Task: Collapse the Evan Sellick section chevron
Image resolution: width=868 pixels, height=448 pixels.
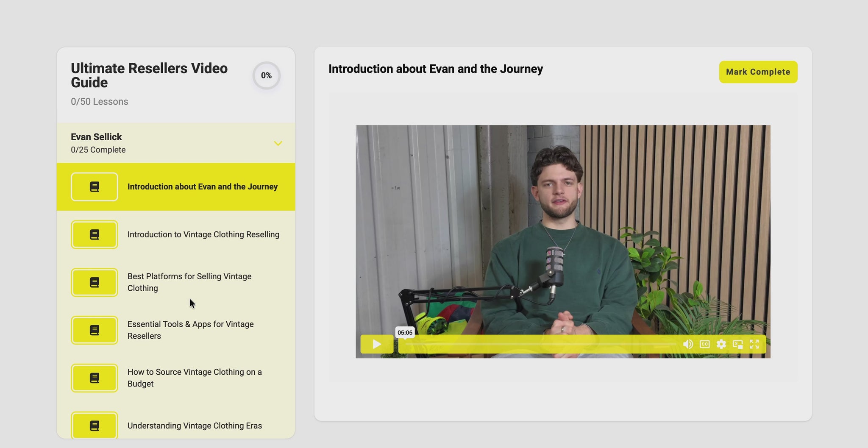Action: pos(278,143)
